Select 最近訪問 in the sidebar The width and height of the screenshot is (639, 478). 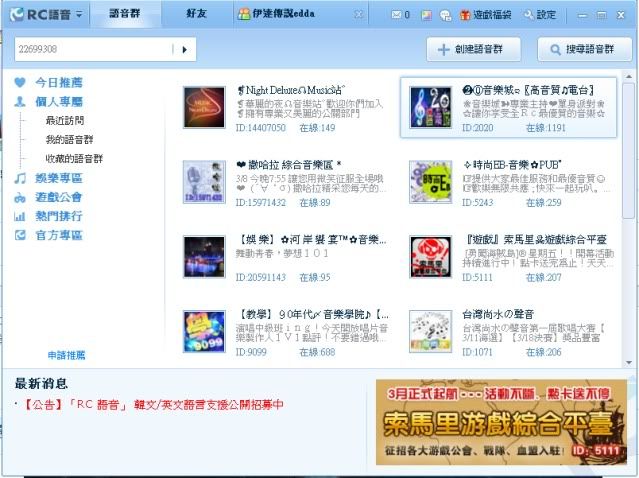pyautogui.click(x=65, y=121)
